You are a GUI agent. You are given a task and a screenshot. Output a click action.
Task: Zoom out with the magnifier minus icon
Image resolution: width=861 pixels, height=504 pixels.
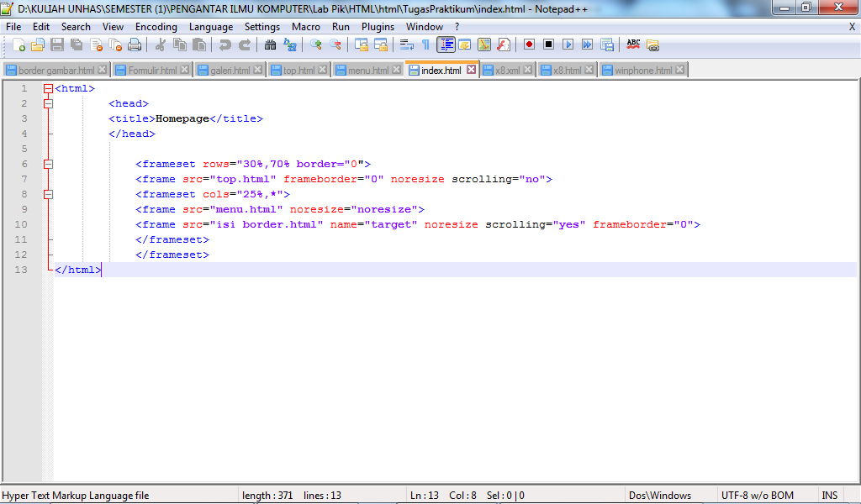335,45
